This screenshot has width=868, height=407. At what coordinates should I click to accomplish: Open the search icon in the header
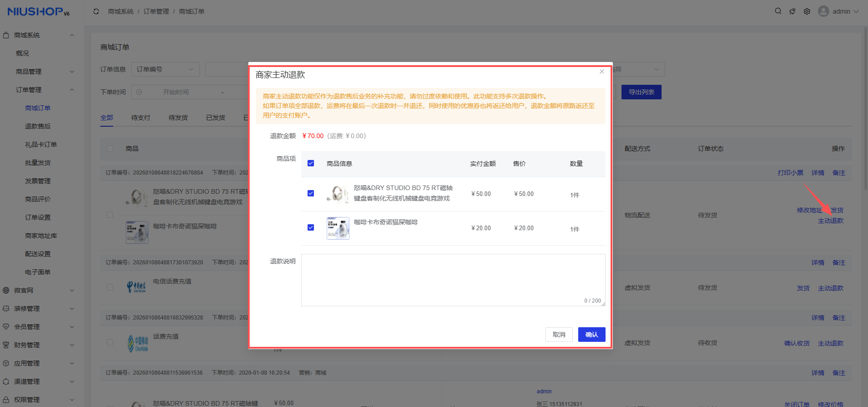pos(778,11)
